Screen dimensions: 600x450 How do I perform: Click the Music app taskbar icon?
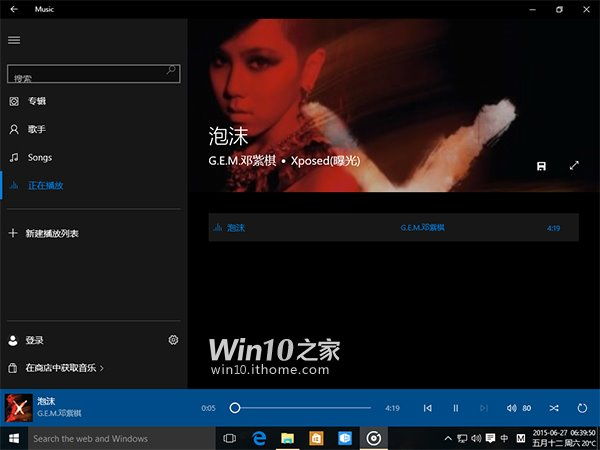point(373,439)
